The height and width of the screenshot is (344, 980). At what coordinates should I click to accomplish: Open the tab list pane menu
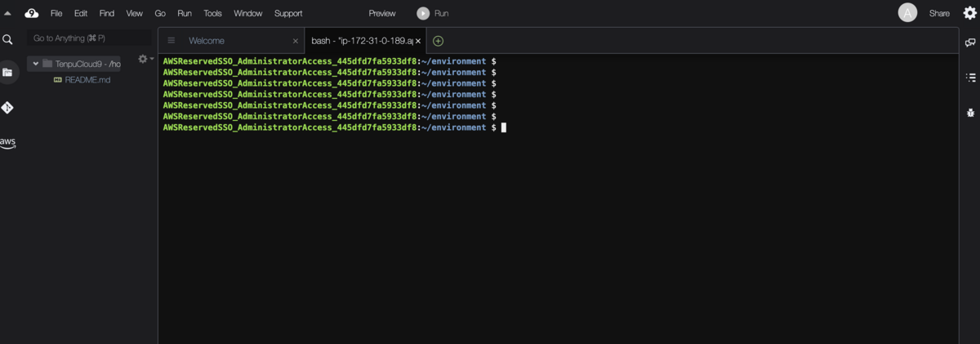[171, 40]
